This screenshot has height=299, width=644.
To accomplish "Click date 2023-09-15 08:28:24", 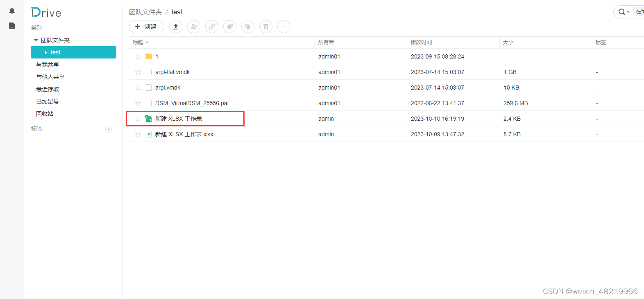I will [438, 56].
